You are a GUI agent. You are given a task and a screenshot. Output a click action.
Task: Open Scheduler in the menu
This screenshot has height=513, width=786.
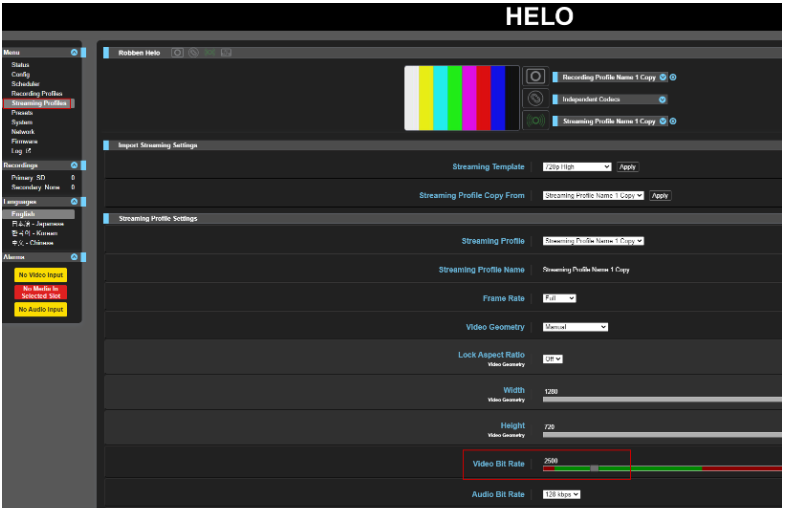[x=25, y=84]
